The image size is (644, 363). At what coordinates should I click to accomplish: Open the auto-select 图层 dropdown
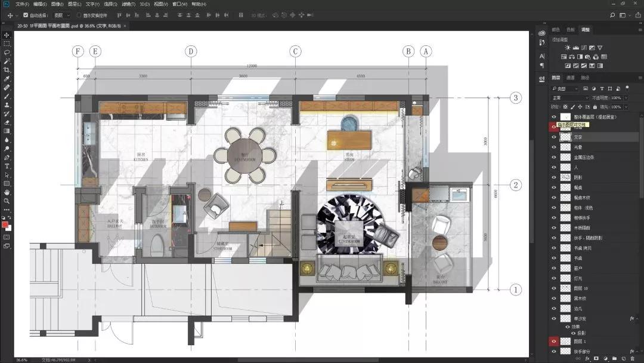61,15
